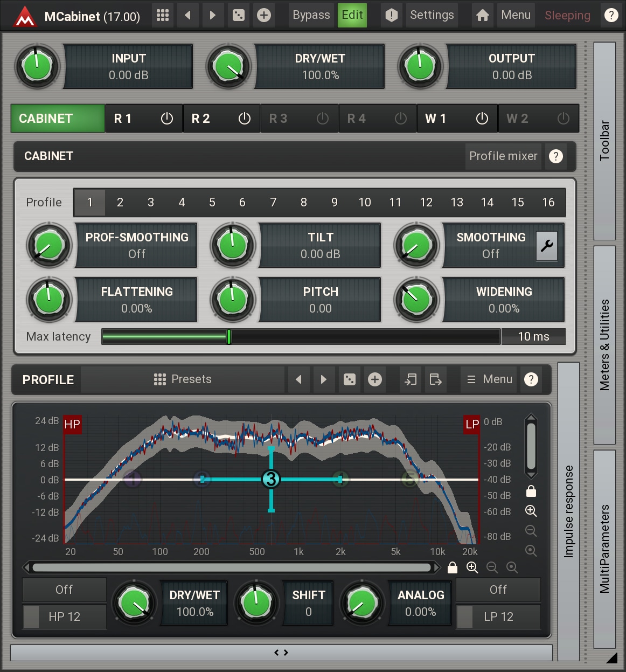Image resolution: width=626 pixels, height=672 pixels.
Task: Open the profile Presets dropdown
Action: point(183,379)
